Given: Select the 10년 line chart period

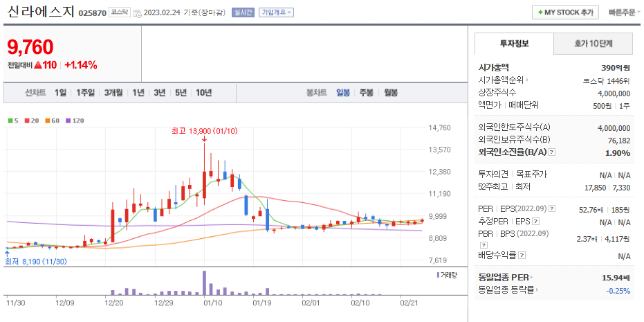Looking at the screenshot, I should 203,93.
